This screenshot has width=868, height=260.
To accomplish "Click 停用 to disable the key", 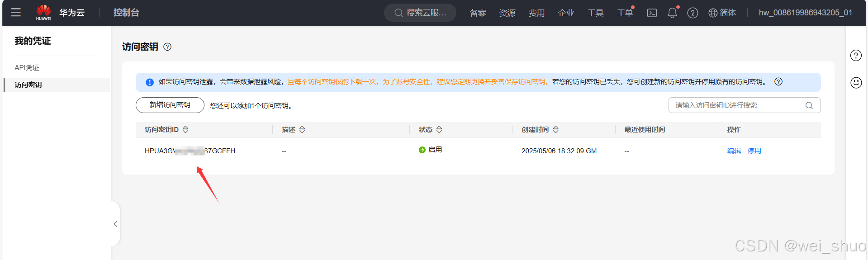I will (x=754, y=151).
